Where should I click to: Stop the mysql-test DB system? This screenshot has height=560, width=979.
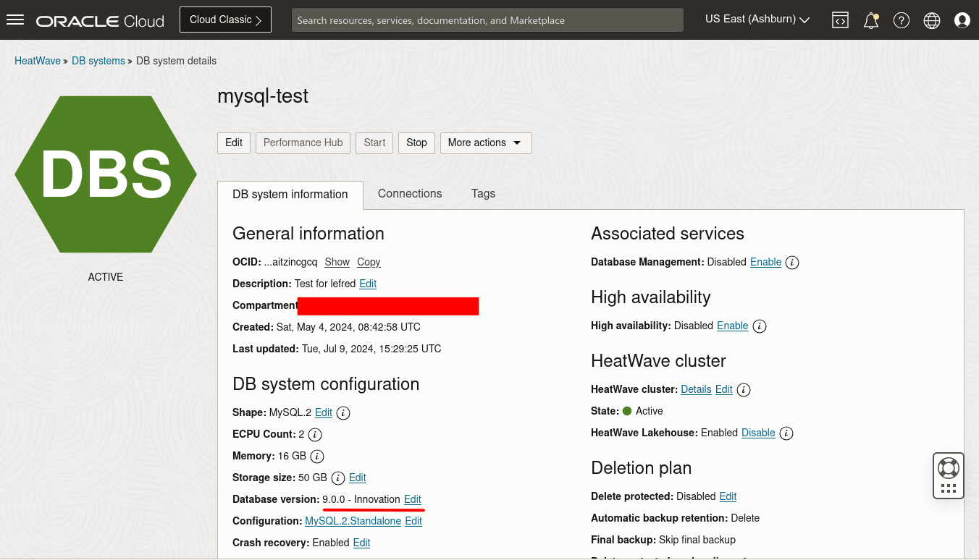point(416,143)
